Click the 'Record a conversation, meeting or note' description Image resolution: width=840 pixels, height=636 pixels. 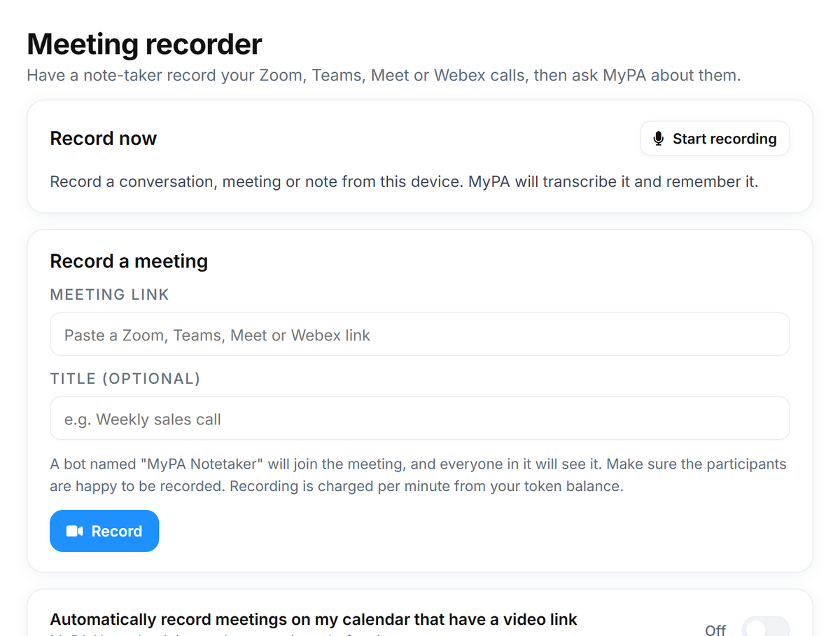point(404,182)
